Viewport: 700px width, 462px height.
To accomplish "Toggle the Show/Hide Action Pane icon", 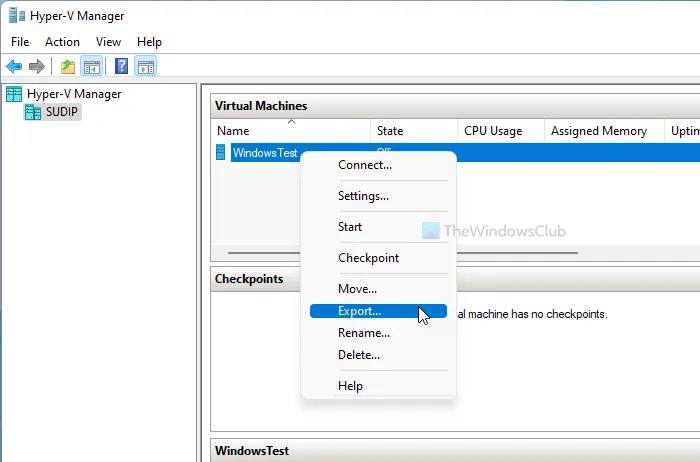I will coord(145,67).
